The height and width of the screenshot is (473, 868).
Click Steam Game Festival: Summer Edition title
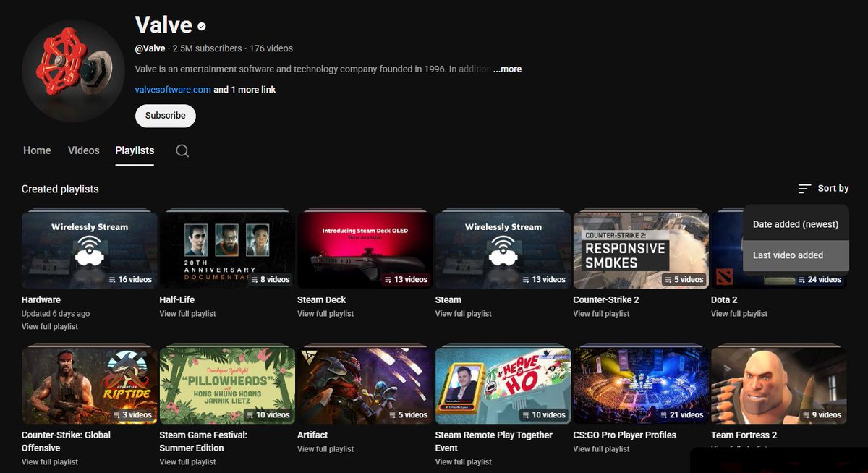pos(203,441)
